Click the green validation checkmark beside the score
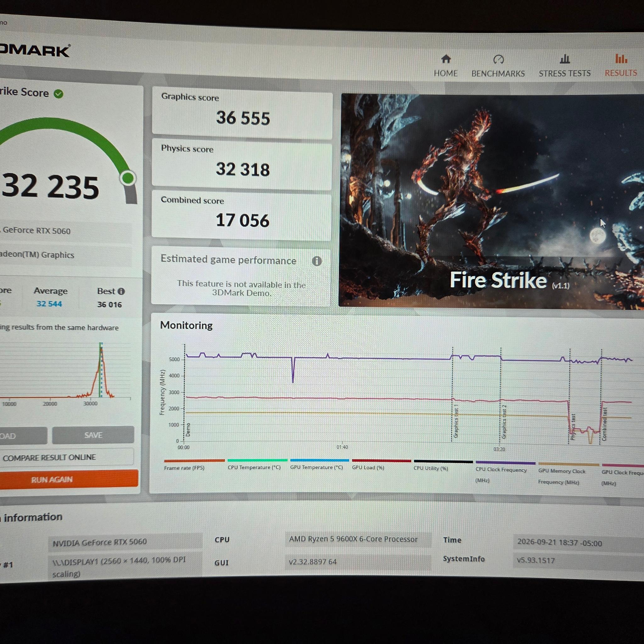Image resolution: width=644 pixels, height=644 pixels. tap(58, 94)
